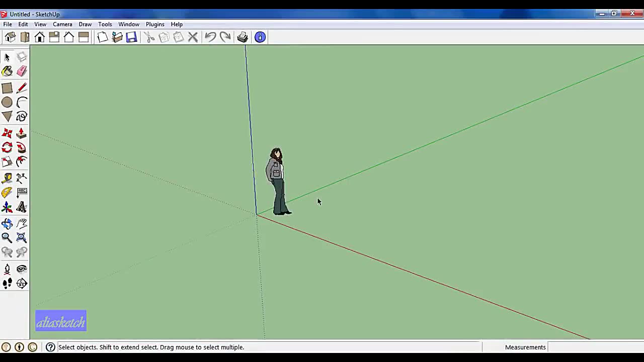Open Model Info with the blue info icon
The width and height of the screenshot is (644, 362).
pyautogui.click(x=260, y=37)
